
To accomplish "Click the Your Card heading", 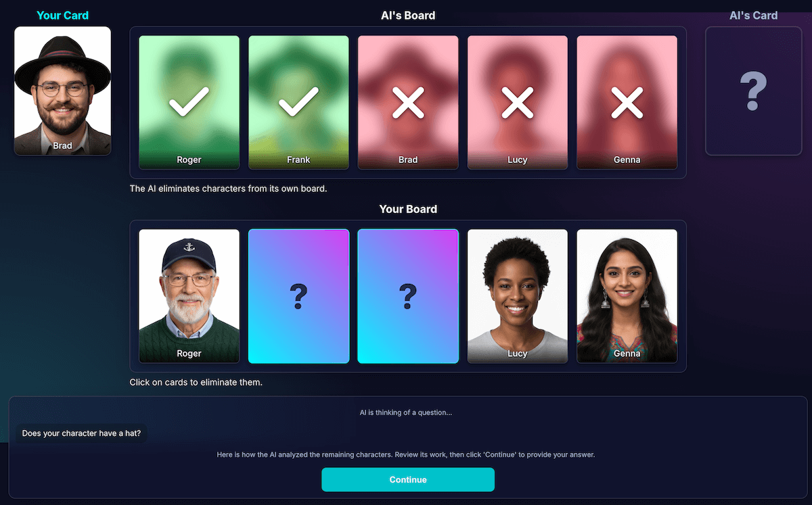I will [62, 15].
